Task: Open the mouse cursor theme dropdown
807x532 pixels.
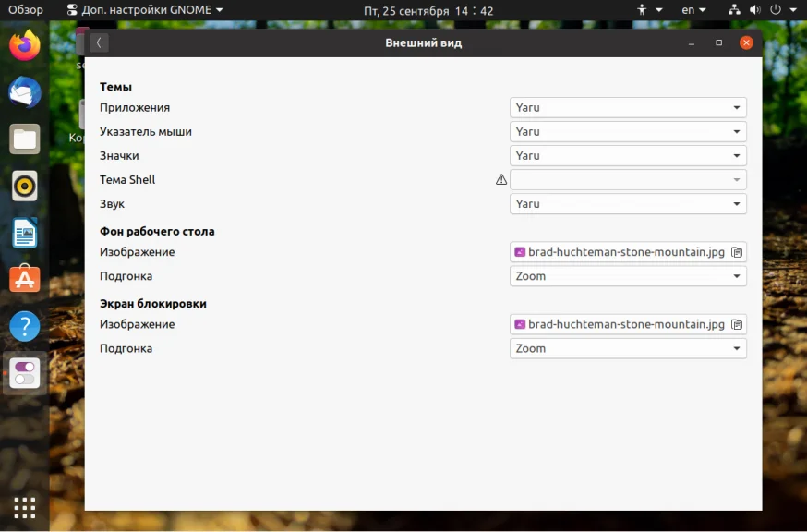Action: [628, 132]
